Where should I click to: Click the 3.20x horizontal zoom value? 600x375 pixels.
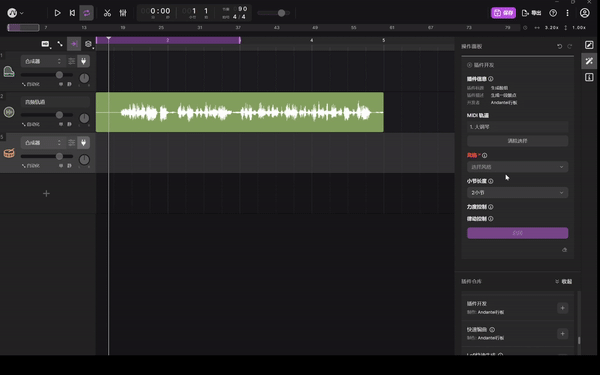[551, 28]
